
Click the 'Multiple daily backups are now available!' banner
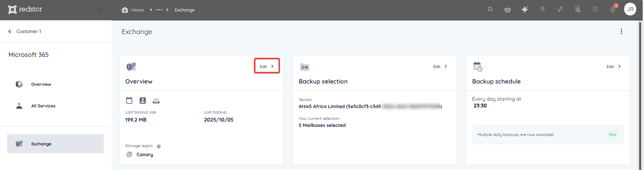[x=548, y=135]
